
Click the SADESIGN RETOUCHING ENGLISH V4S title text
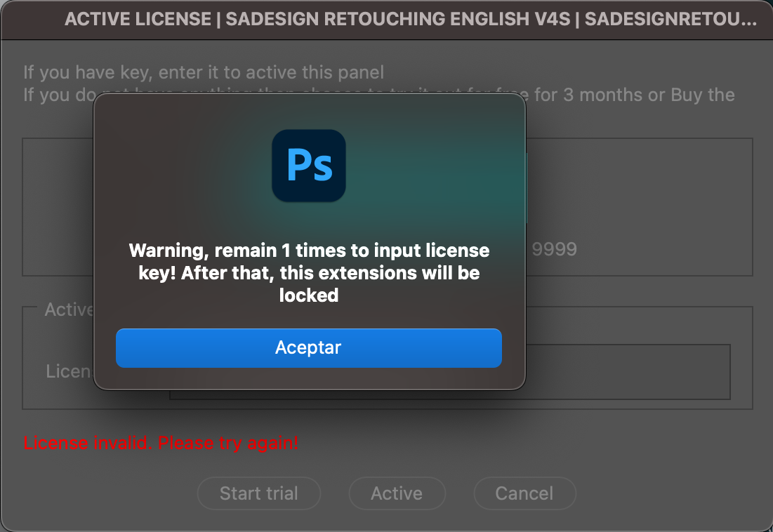click(401, 20)
